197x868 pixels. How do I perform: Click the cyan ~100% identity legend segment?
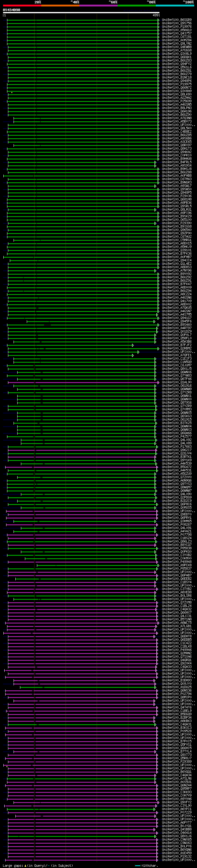(x=175, y=6)
